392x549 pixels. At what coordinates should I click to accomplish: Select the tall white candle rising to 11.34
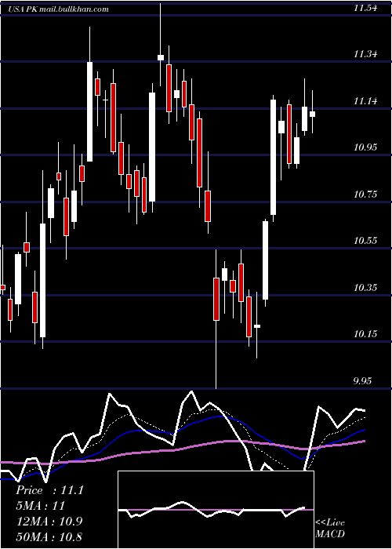[89, 111]
